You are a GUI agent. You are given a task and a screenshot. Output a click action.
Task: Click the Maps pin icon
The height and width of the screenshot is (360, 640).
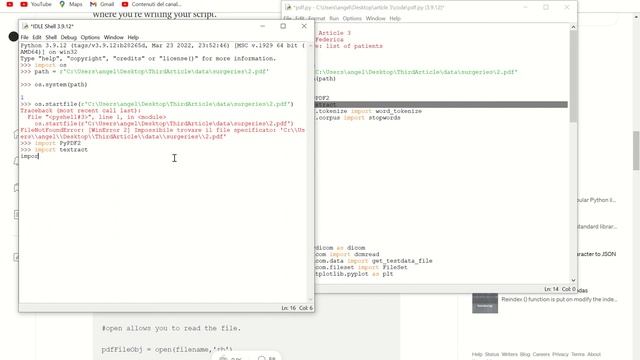click(62, 4)
